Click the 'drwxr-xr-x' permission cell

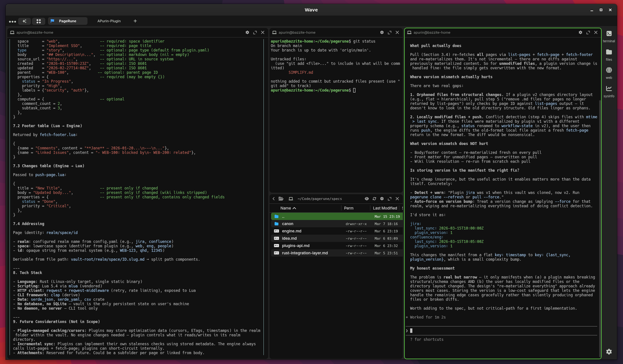(x=356, y=223)
